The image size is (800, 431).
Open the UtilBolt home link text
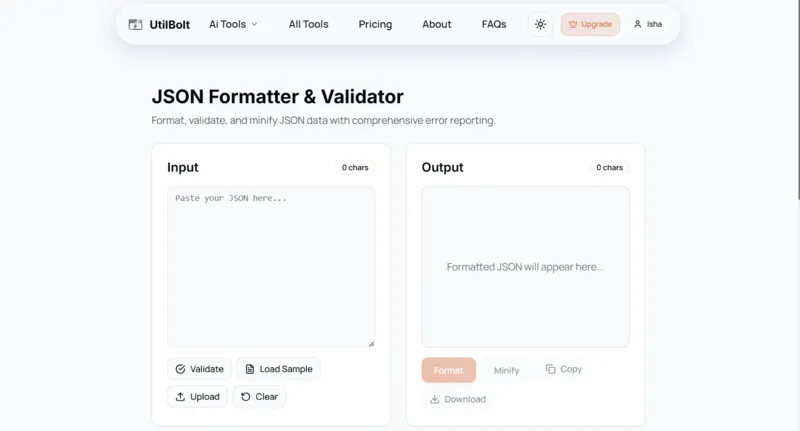point(169,24)
